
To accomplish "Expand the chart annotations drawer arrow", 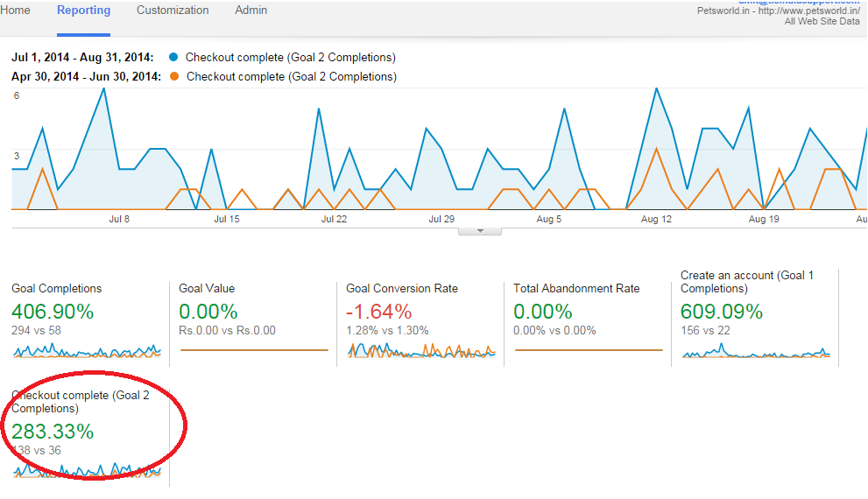I will (x=480, y=231).
